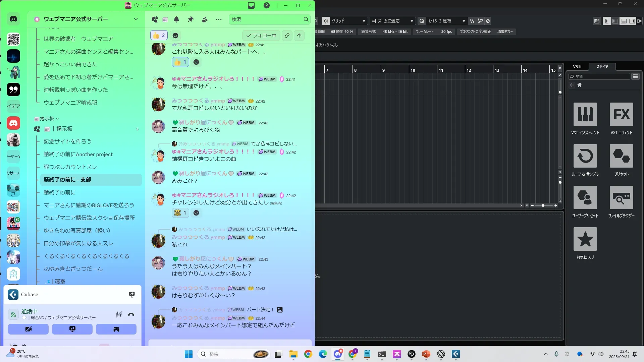Toggle the Discord camera button
This screenshot has height=362, width=644.
point(28,329)
